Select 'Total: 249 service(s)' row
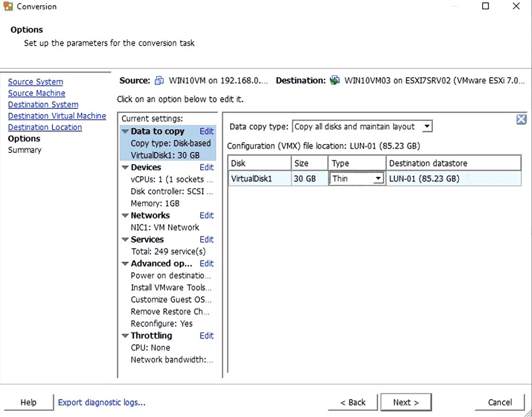532x417 pixels. point(168,252)
